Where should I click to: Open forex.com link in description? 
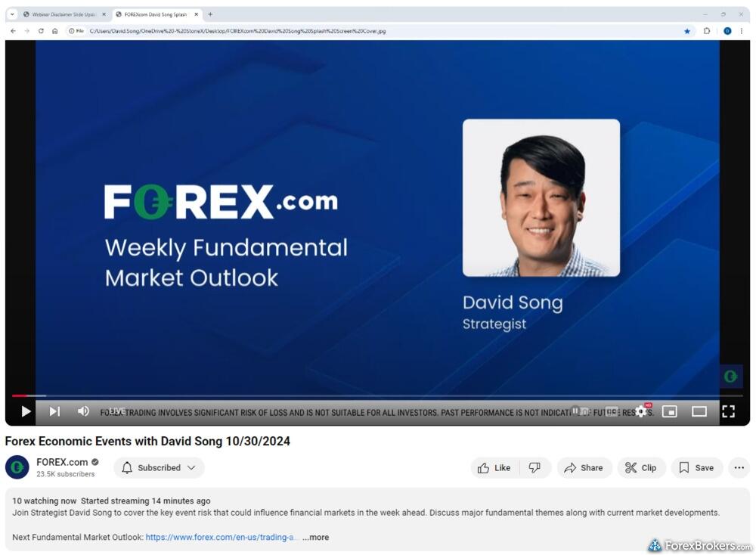[222, 538]
